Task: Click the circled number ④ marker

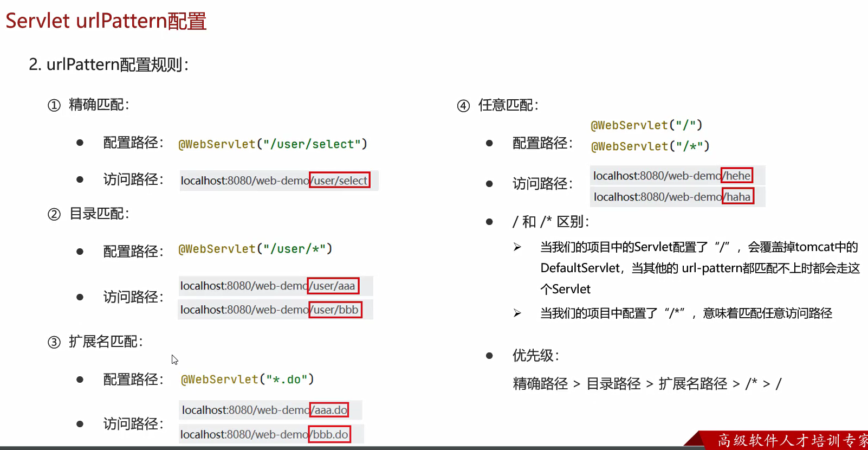Action: tap(463, 106)
